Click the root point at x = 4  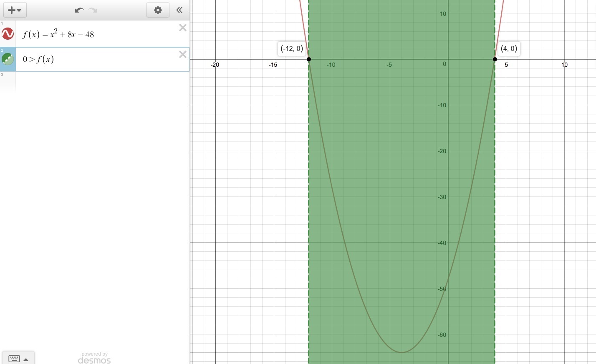tap(495, 59)
